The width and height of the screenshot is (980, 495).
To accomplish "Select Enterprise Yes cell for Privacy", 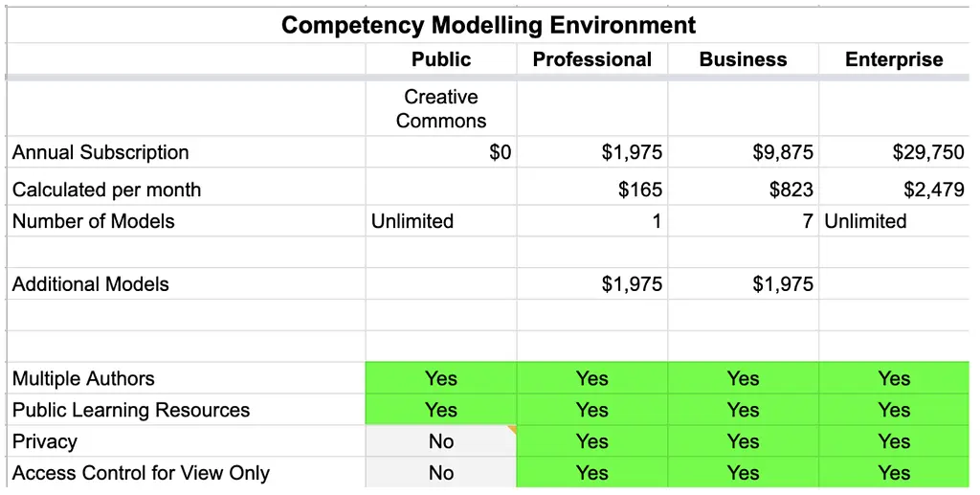I will (x=894, y=441).
